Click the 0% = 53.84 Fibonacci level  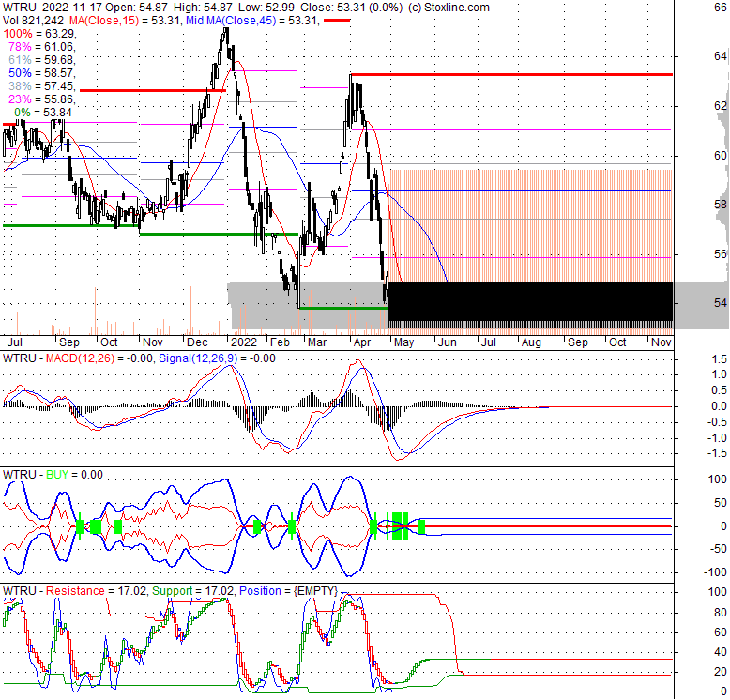click(43, 113)
